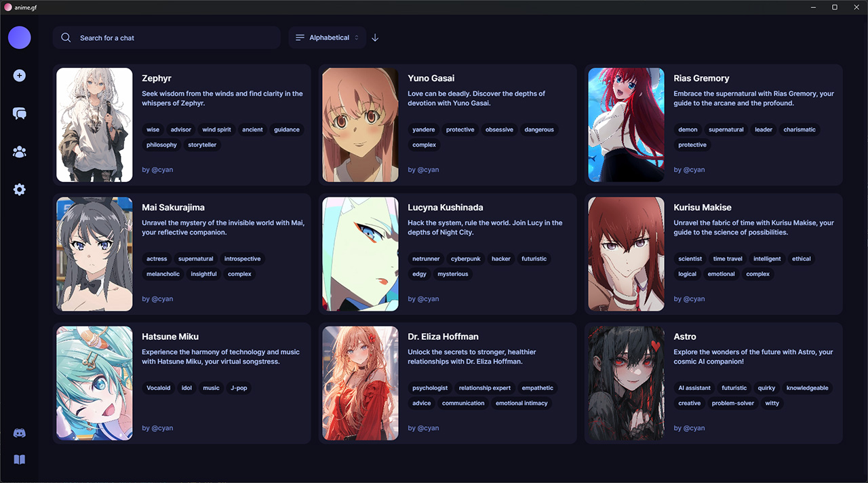Select the 'time travel' tag on Kurisu Makise

(x=727, y=258)
